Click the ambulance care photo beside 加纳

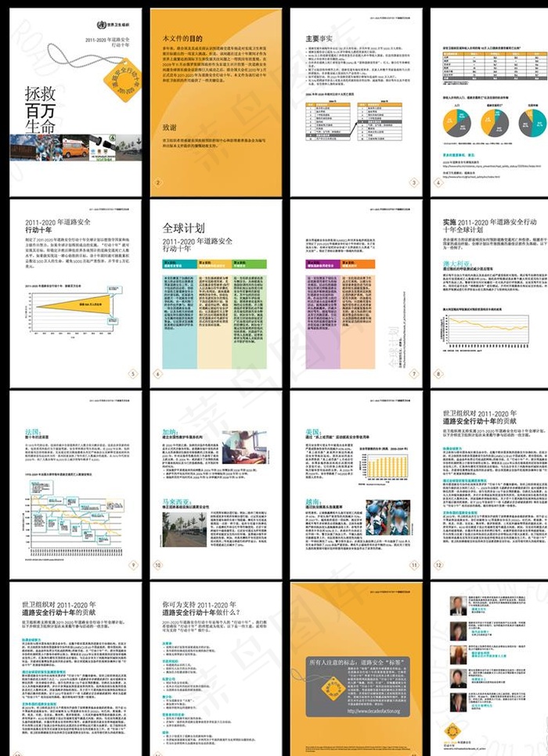tap(244, 447)
